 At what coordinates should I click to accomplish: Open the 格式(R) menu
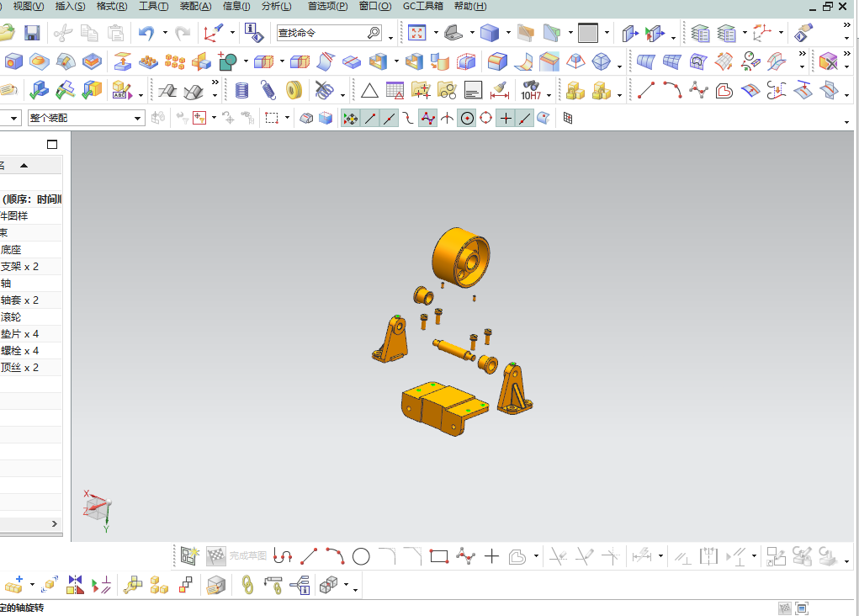112,6
